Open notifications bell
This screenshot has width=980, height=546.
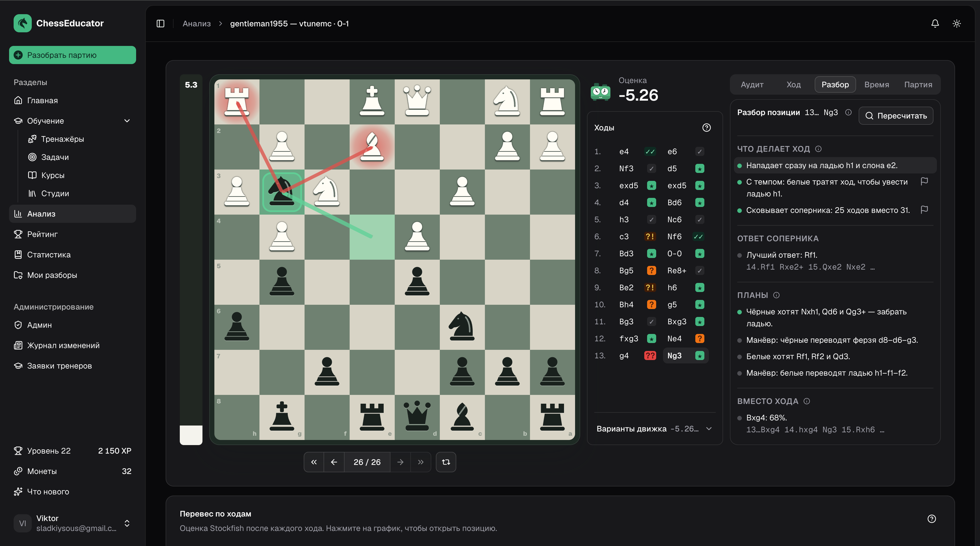point(935,24)
